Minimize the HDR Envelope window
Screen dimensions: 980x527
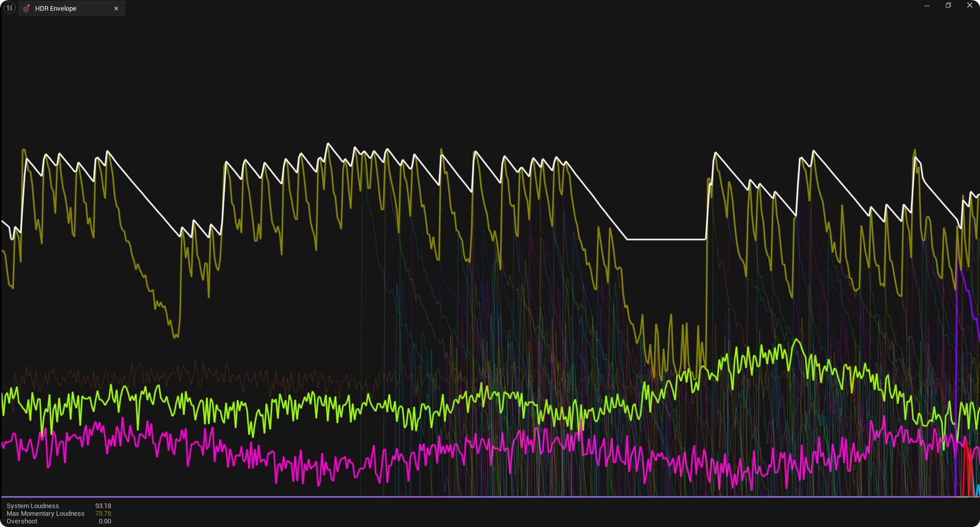[927, 6]
